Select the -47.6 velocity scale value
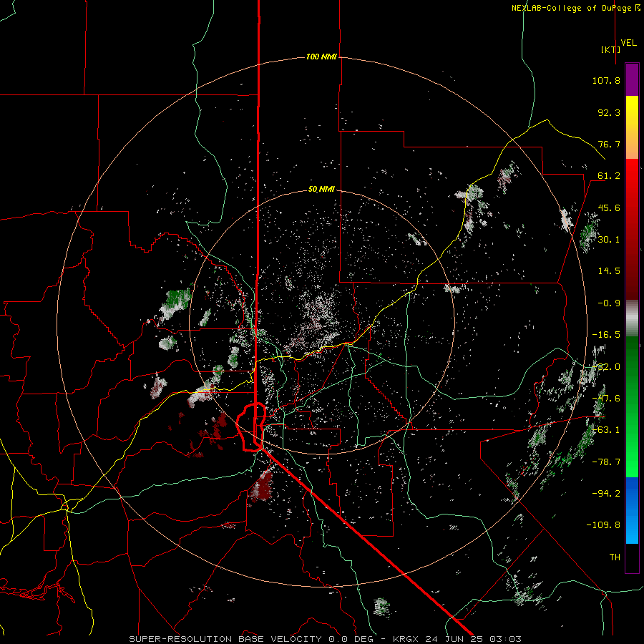This screenshot has width=644, height=644. pos(606,399)
